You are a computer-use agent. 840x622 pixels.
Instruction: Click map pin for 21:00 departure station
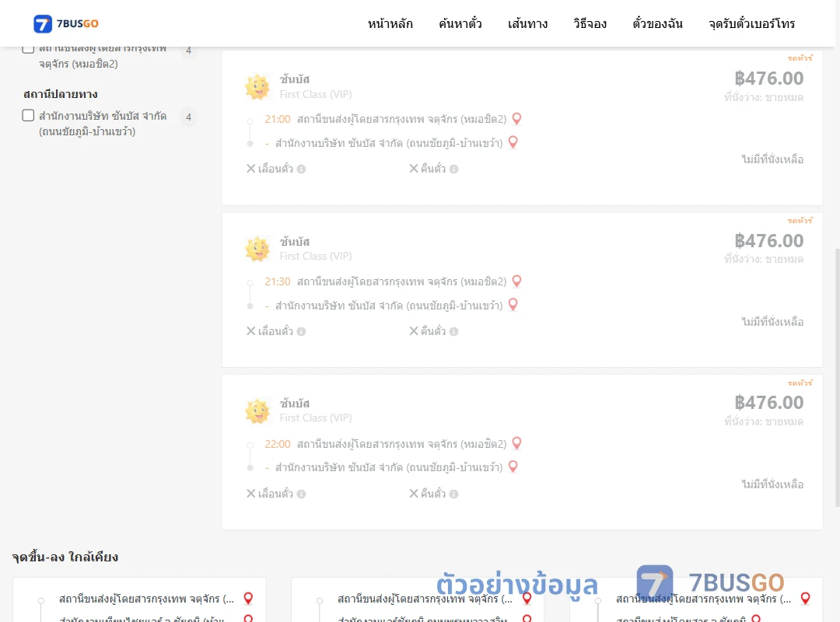tap(517, 118)
